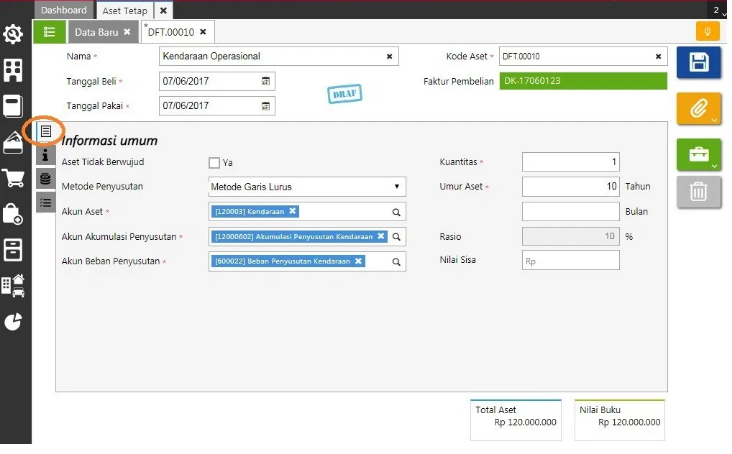Switch to the Data Baru tab
This screenshot has width=732, height=454.
[x=96, y=32]
